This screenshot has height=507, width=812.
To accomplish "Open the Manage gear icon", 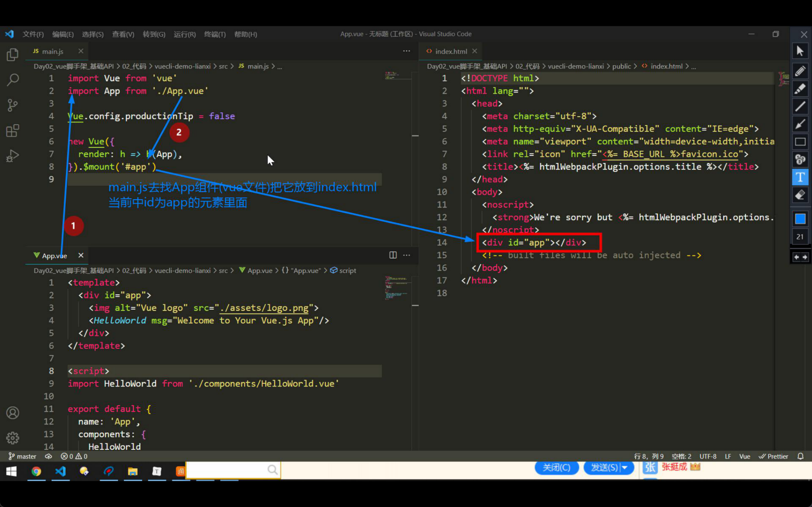I will click(x=13, y=438).
